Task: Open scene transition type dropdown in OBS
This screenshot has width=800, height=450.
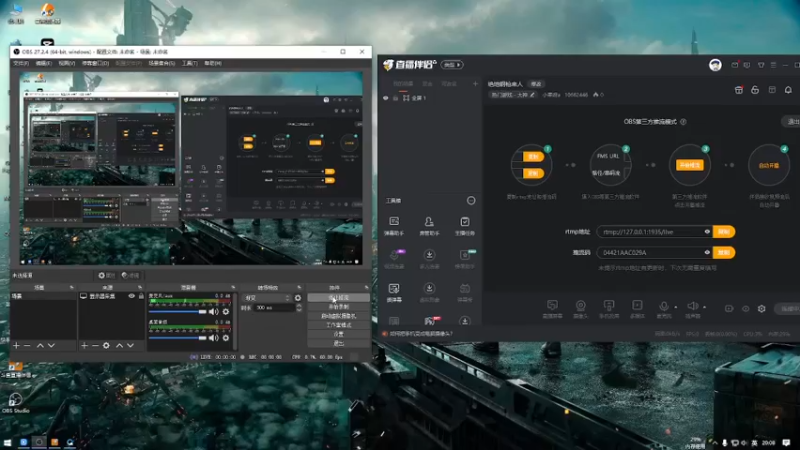Action: (267, 298)
